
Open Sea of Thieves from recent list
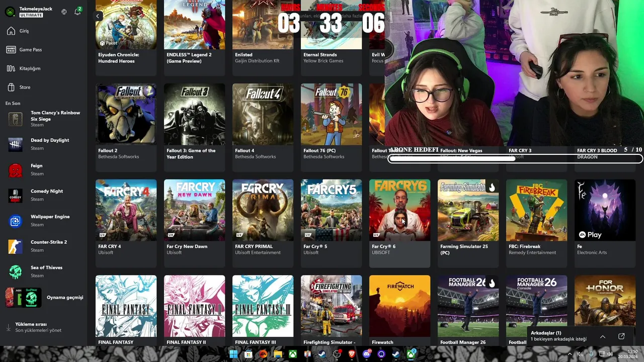coord(44,271)
